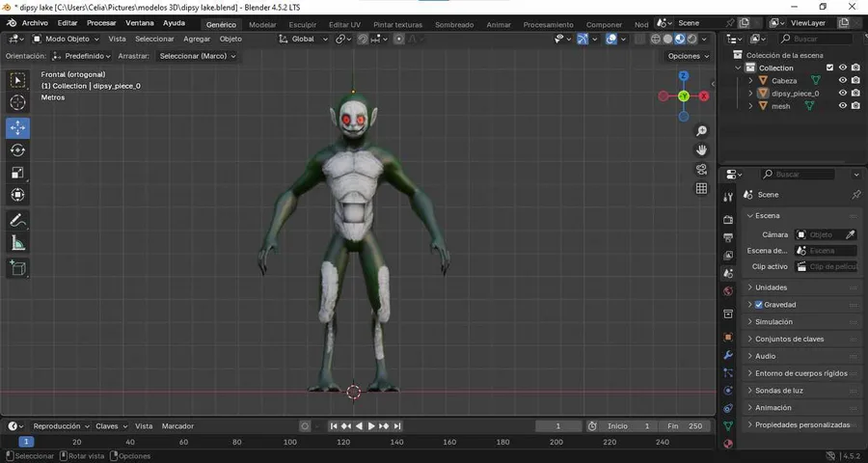Open the Procesar menu
Image resolution: width=868 pixels, height=463 pixels.
tap(101, 23)
